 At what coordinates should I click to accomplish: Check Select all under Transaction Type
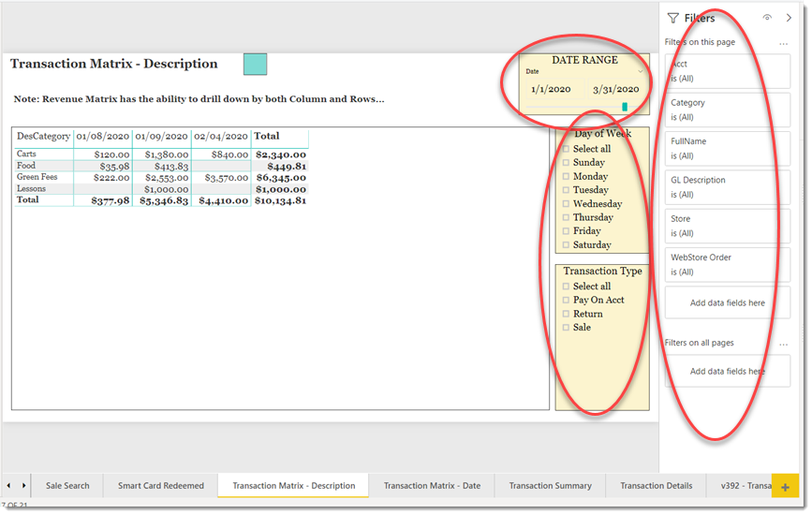pyautogui.click(x=566, y=287)
